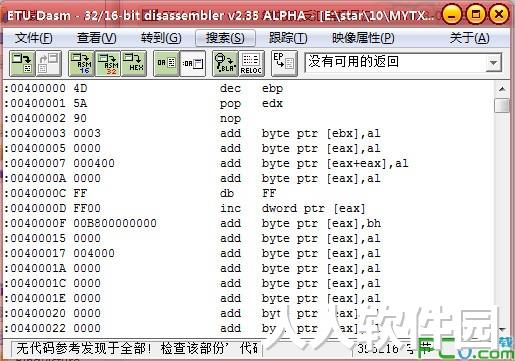
Task: Select line :00400000 dec ebp
Action: (x=248, y=89)
